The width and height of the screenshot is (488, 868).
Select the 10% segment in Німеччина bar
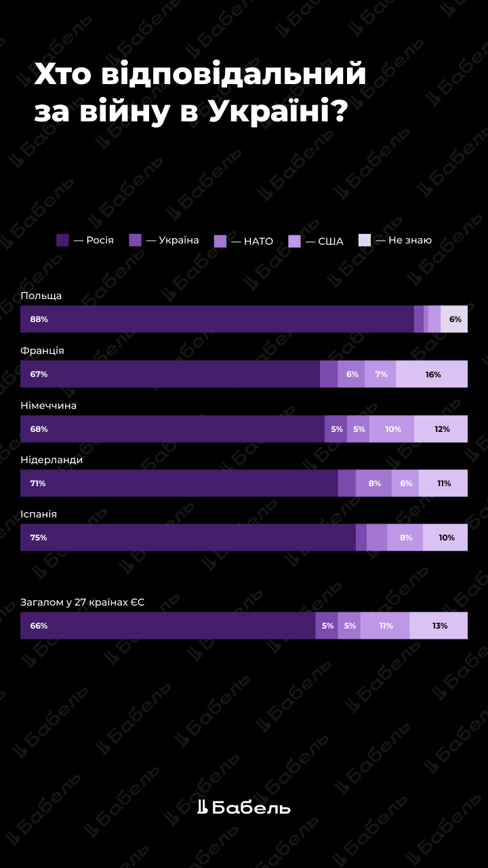[392, 429]
